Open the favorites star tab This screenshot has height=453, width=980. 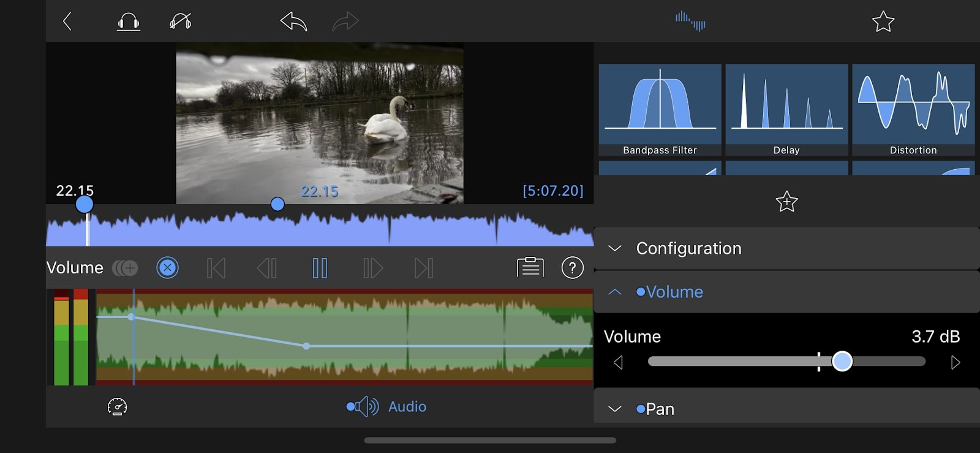coord(883,21)
